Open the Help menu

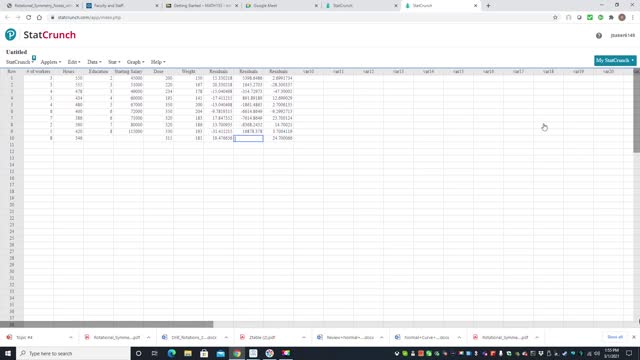(x=158, y=62)
